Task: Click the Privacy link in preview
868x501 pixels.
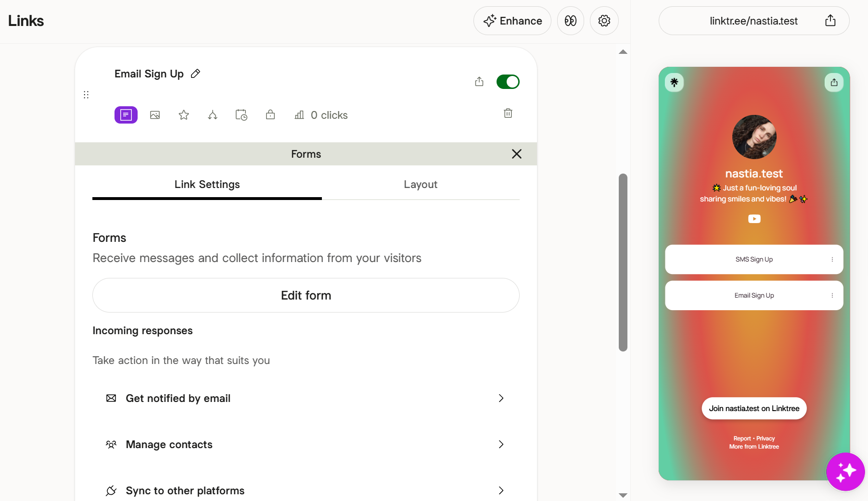Action: (766, 438)
